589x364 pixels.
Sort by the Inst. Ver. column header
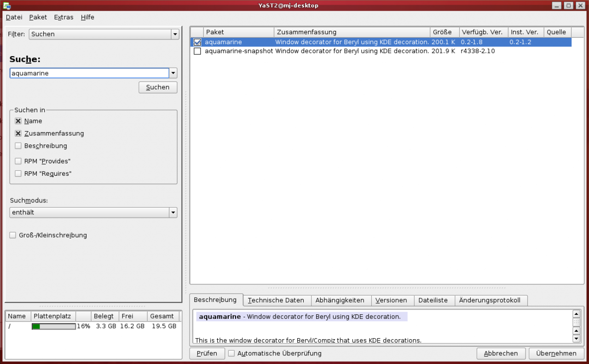(526, 32)
